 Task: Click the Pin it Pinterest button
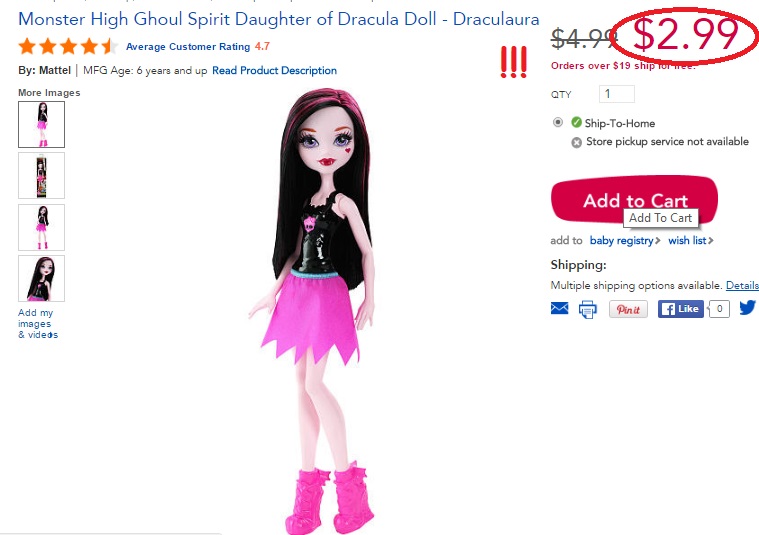[628, 309]
